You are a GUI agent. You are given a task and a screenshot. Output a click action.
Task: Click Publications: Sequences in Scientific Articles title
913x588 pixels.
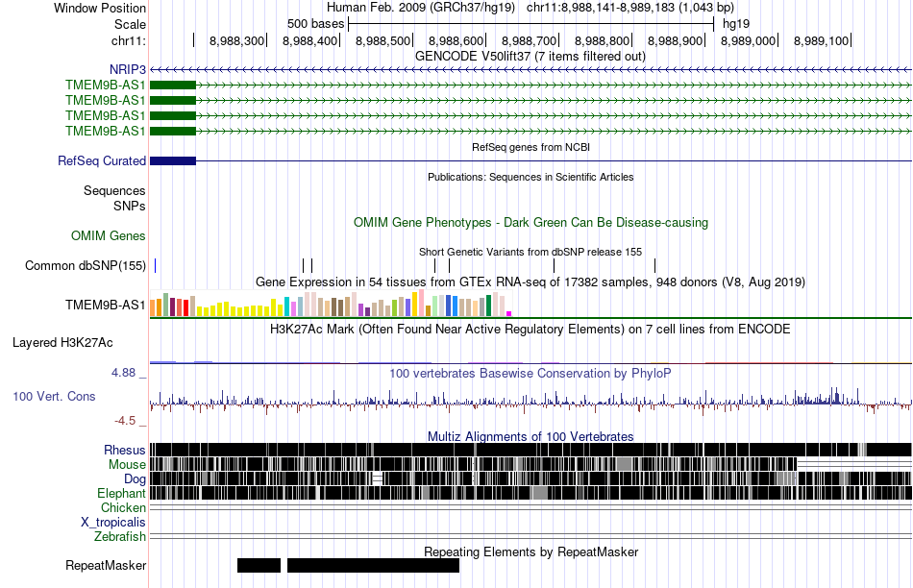(531, 177)
